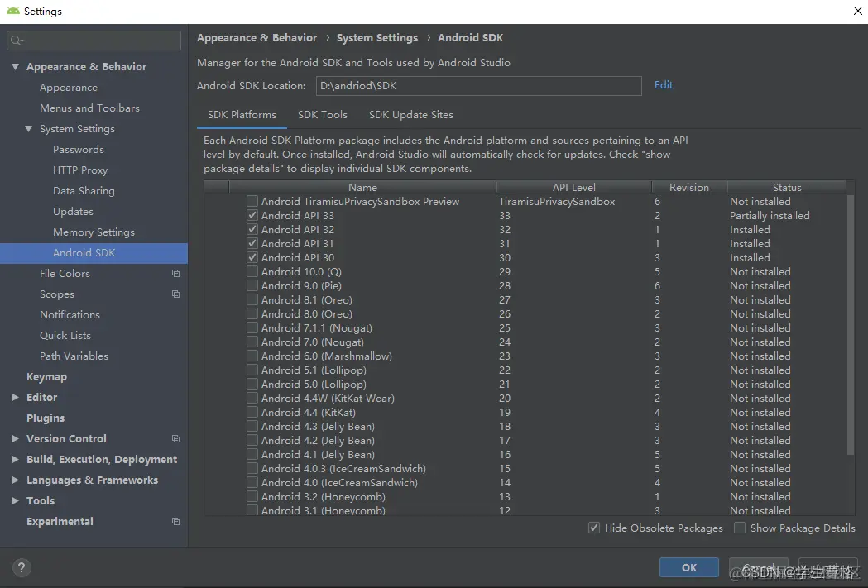The height and width of the screenshot is (588, 868).
Task: Check the Android 8.1 (Oreo) checkbox
Action: coord(252,300)
